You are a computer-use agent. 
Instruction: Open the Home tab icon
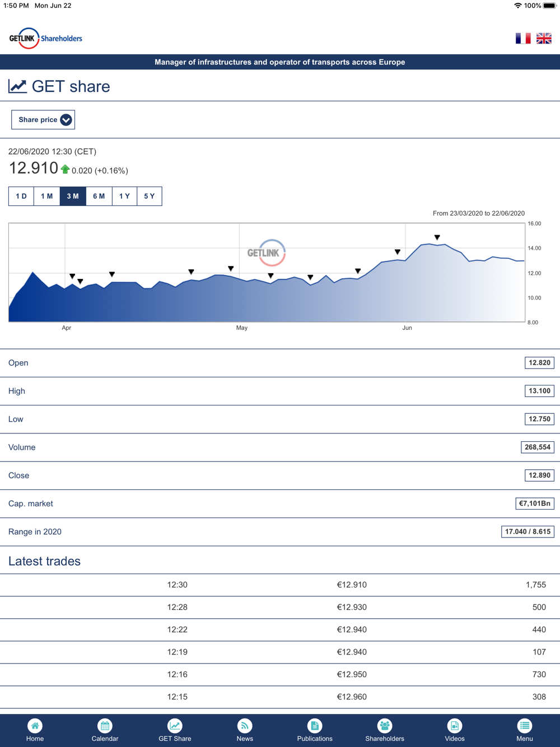click(35, 726)
